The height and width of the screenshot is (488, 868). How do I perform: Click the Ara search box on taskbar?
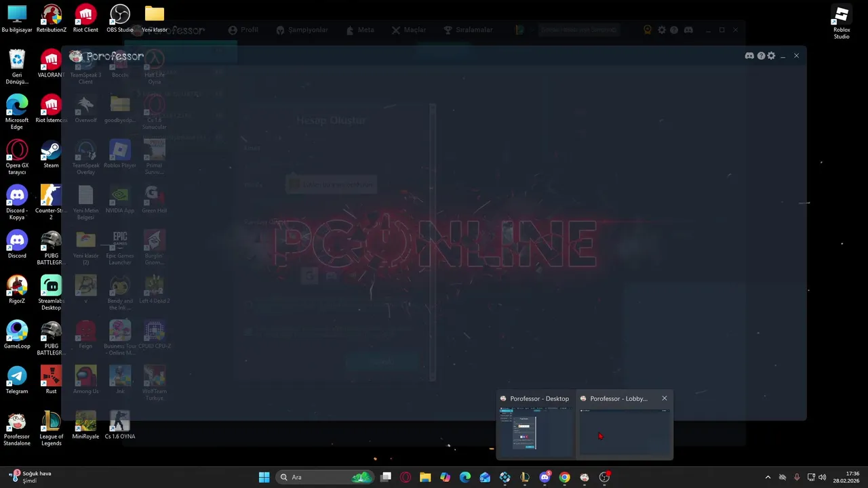325,477
